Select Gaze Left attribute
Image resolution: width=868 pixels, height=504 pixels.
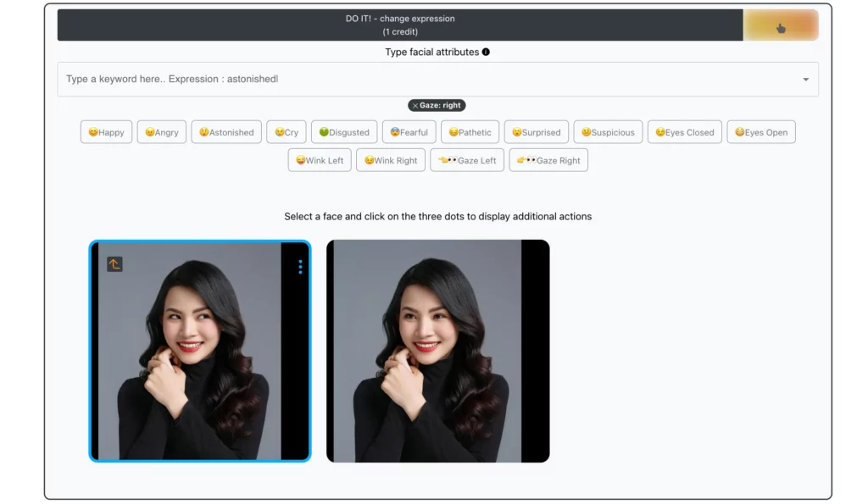(x=467, y=160)
